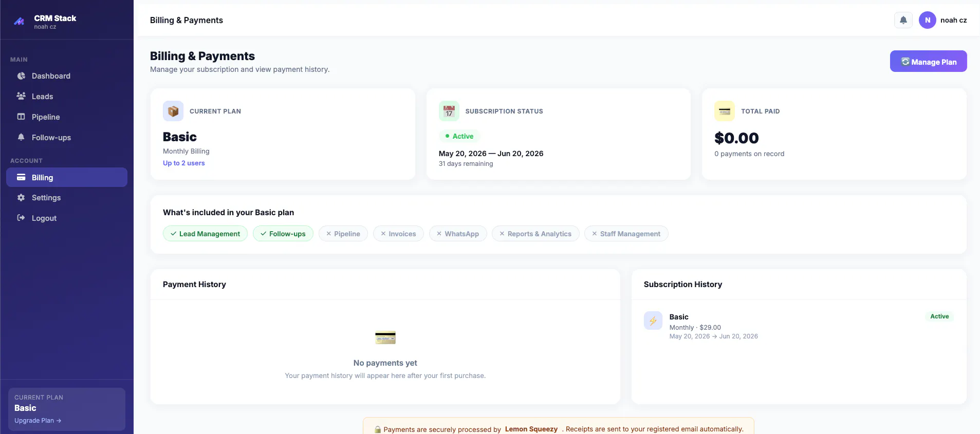The image size is (980, 434).
Task: Select Follow-ups in the sidebar
Action: (x=67, y=137)
